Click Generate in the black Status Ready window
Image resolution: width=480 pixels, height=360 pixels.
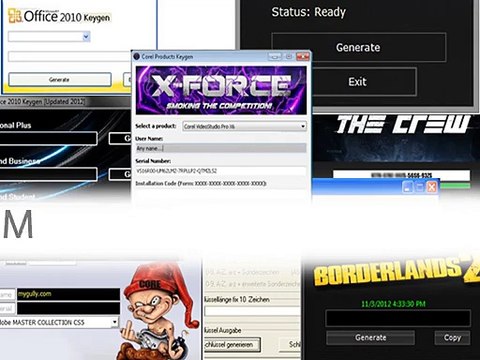pos(358,47)
